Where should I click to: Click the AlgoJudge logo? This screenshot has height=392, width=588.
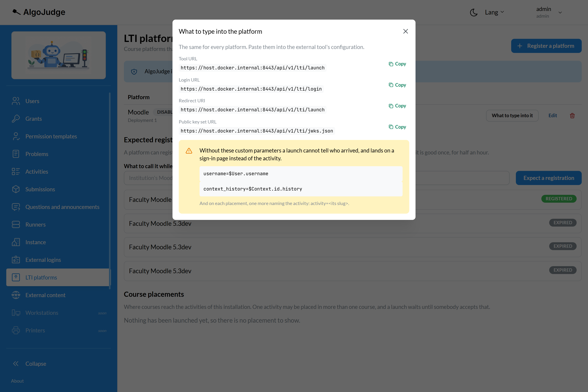[x=39, y=12]
